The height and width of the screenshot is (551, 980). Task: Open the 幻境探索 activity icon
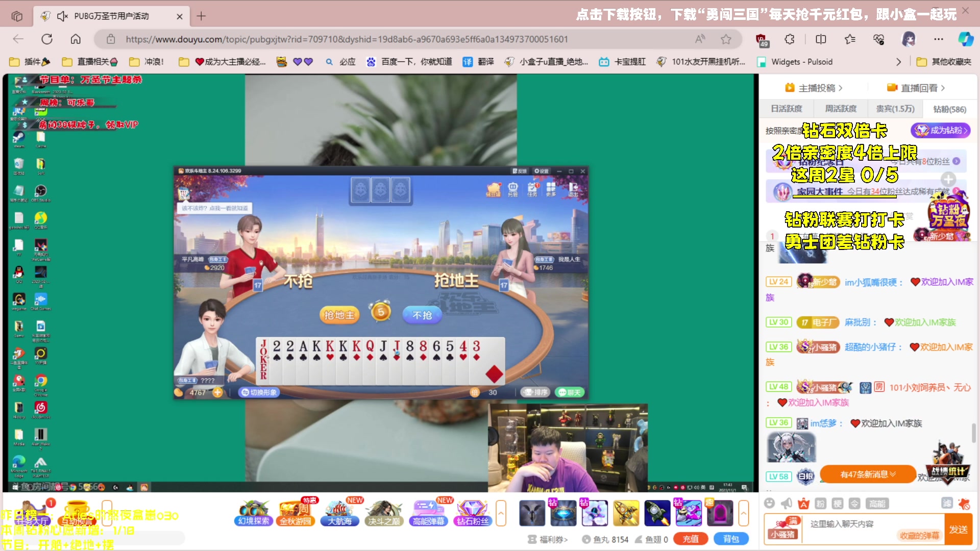tap(254, 513)
